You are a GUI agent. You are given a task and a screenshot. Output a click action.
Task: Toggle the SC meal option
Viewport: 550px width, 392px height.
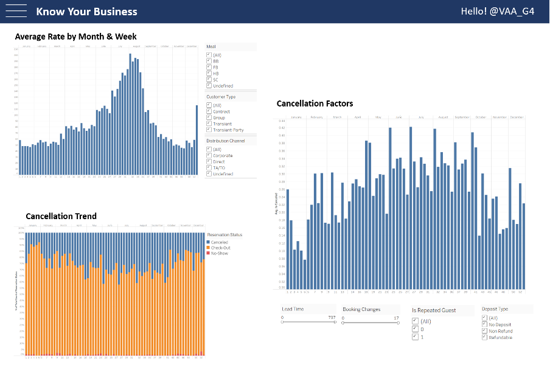pyautogui.click(x=209, y=80)
